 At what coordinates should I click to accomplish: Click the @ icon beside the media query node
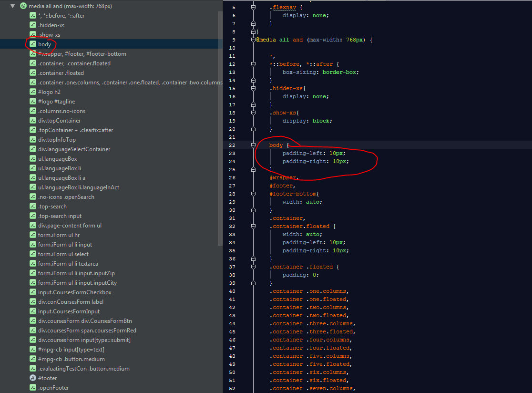point(23,6)
